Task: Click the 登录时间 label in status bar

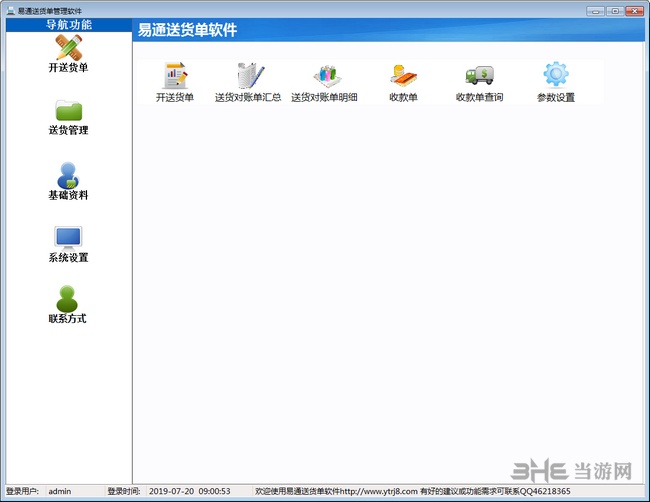Action: pos(124,491)
